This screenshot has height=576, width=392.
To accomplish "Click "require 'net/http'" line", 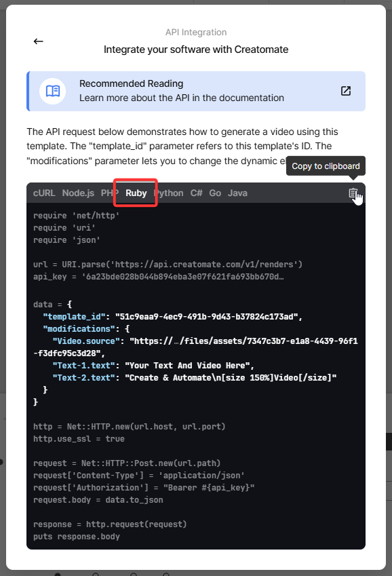I will pyautogui.click(x=77, y=216).
